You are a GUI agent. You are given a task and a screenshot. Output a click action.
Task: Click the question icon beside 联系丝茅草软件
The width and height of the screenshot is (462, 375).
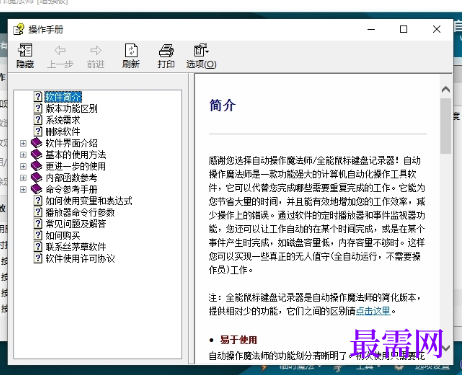38,247
